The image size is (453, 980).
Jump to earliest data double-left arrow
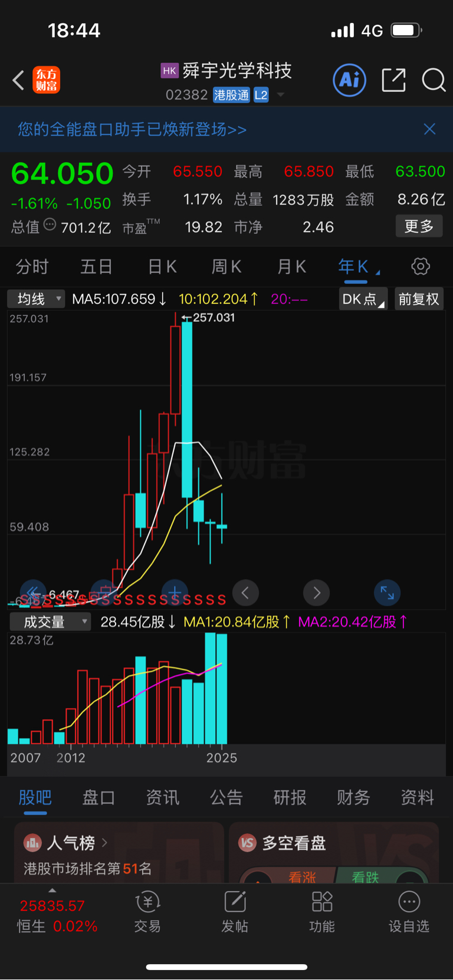pos(33,593)
